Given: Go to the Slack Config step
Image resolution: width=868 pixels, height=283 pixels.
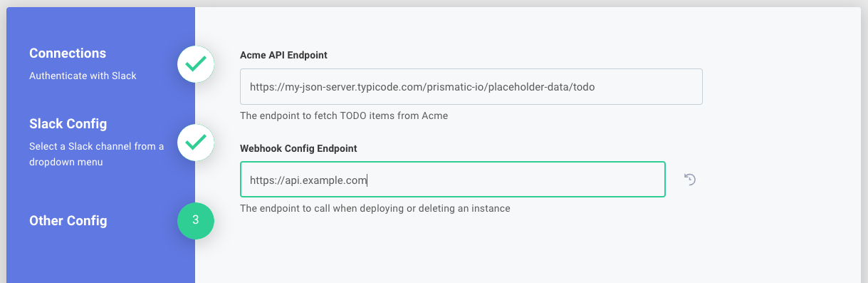Looking at the screenshot, I should 68,124.
